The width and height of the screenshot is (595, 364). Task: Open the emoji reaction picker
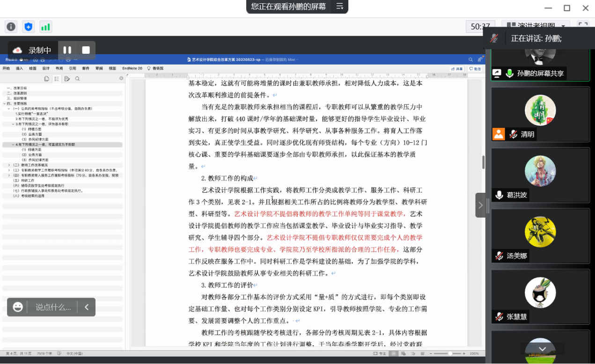18,307
